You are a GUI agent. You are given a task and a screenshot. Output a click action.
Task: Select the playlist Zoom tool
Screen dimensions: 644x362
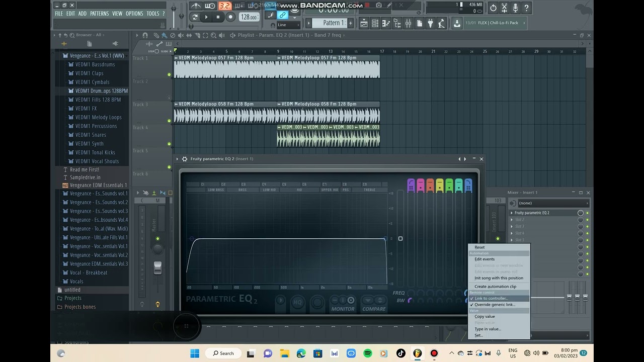coord(214,35)
